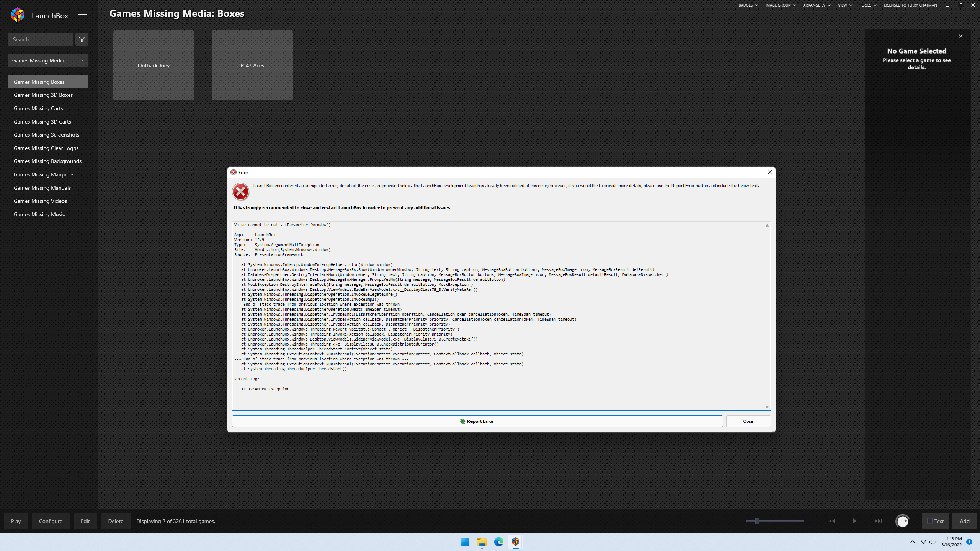This screenshot has height=551, width=980.
Task: Click the Configure button
Action: 51,521
